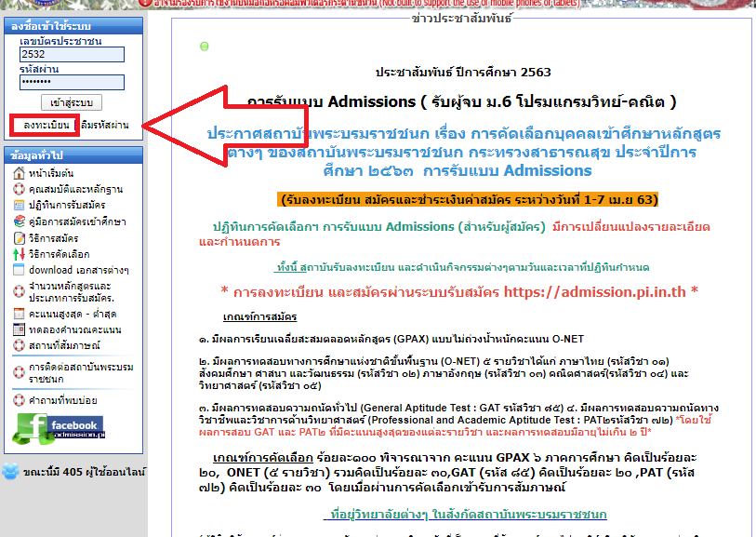Click the ข้อมูลทั่วไป panel header
Screen dimensions: 756x537
click(x=73, y=154)
